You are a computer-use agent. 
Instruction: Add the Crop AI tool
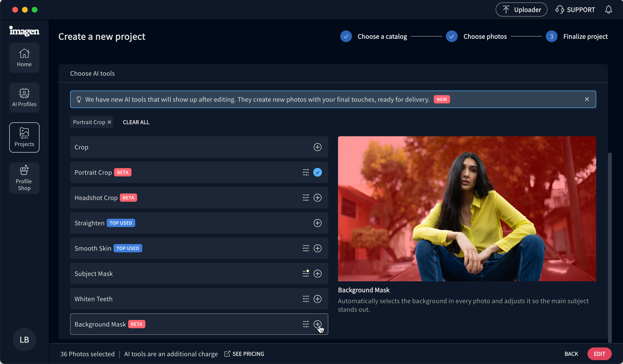(x=317, y=147)
